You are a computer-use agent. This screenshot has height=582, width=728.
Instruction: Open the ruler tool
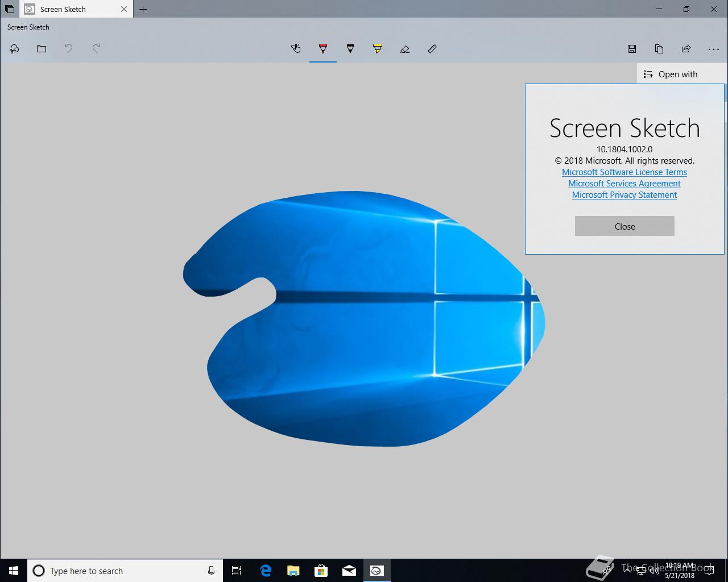[432, 49]
